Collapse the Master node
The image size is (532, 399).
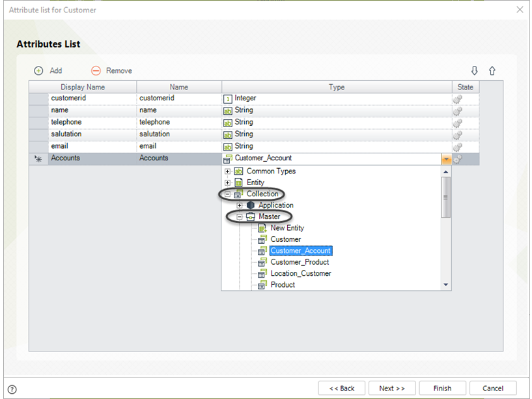point(239,216)
